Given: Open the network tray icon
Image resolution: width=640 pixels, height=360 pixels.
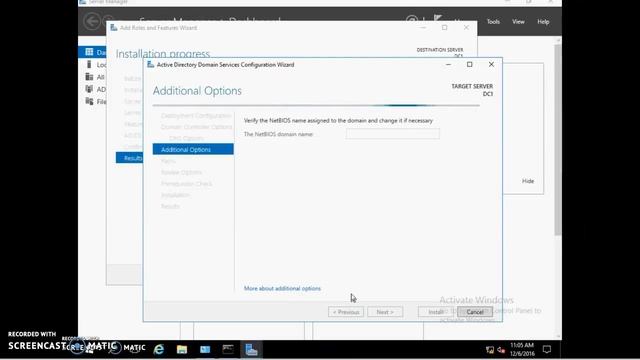Looking at the screenshot, I should [x=490, y=350].
